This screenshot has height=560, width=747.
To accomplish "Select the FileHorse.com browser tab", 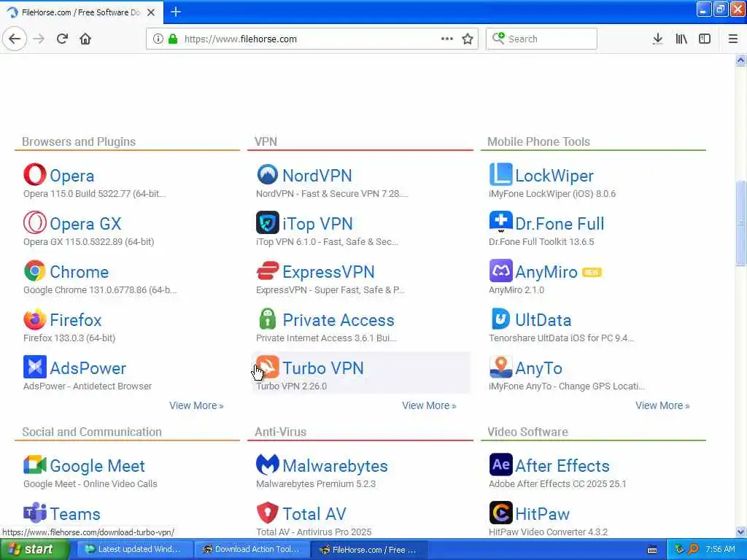I will pyautogui.click(x=81, y=12).
